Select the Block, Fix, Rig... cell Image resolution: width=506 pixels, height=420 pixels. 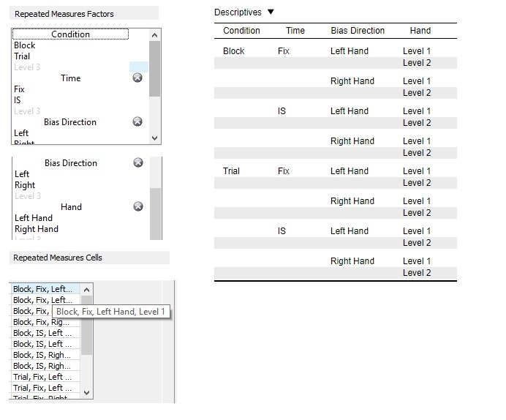click(x=46, y=322)
